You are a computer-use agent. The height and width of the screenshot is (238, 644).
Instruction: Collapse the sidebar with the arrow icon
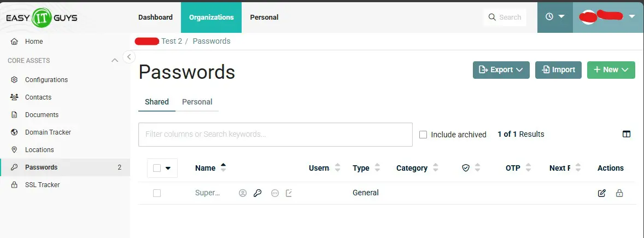point(129,56)
